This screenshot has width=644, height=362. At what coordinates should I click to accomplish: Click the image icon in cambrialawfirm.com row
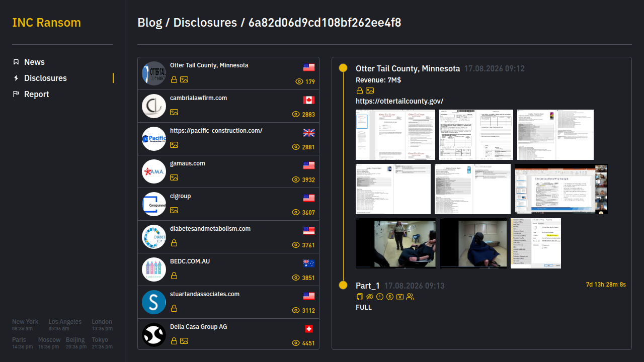pos(174,112)
